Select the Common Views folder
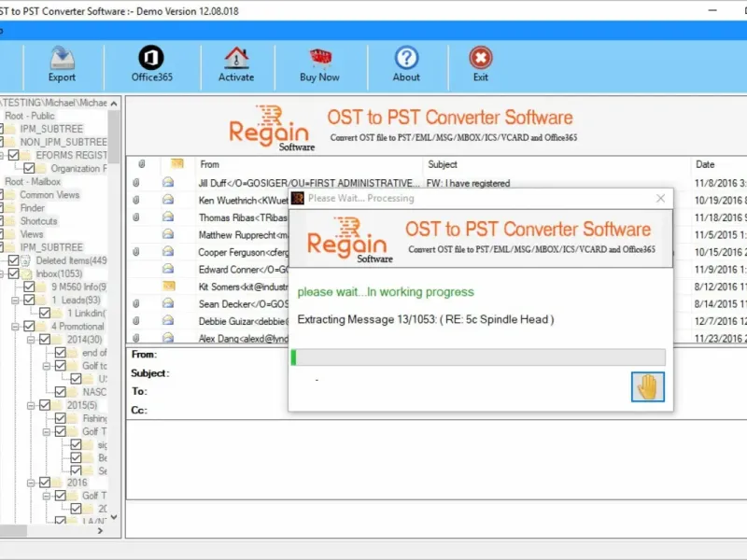 (49, 195)
